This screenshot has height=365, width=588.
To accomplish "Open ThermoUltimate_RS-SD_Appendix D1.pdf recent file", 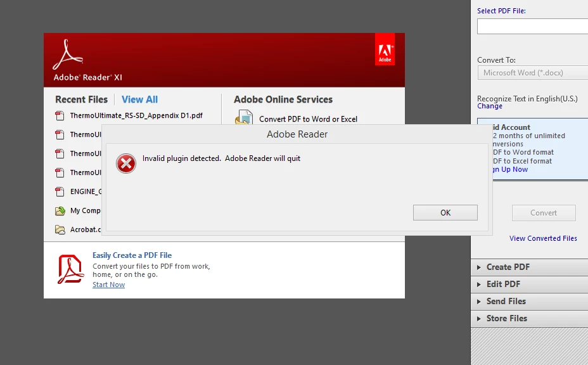I will 136,115.
